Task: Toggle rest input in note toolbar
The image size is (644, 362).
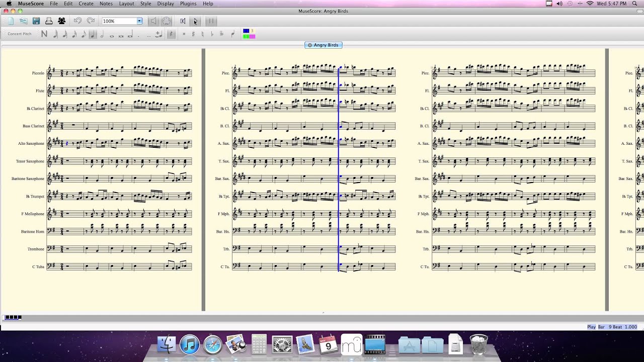Action: click(x=171, y=34)
